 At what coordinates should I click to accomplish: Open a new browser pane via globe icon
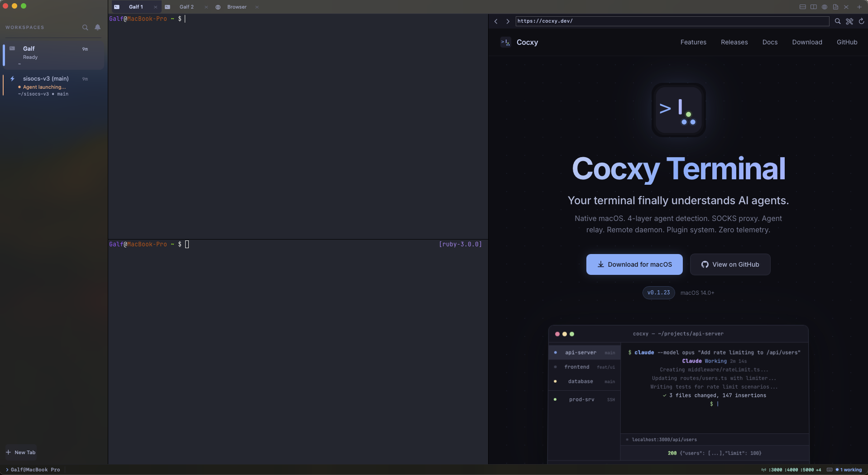click(824, 7)
